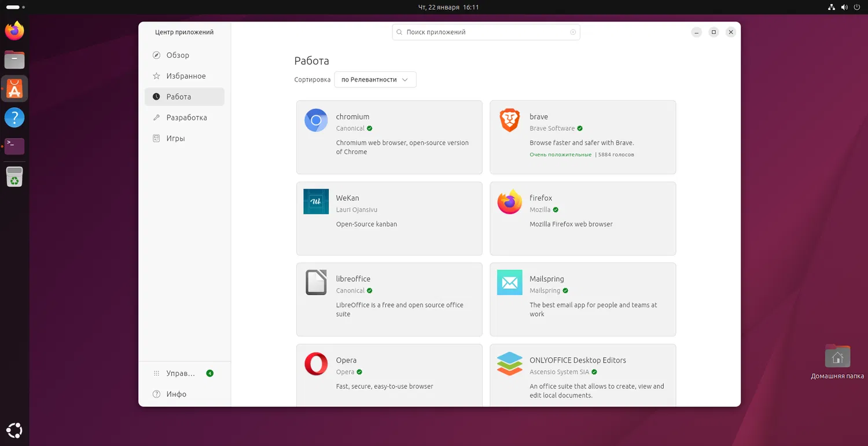Open the Управление section with updates
This screenshot has height=446, width=868.
click(185, 373)
